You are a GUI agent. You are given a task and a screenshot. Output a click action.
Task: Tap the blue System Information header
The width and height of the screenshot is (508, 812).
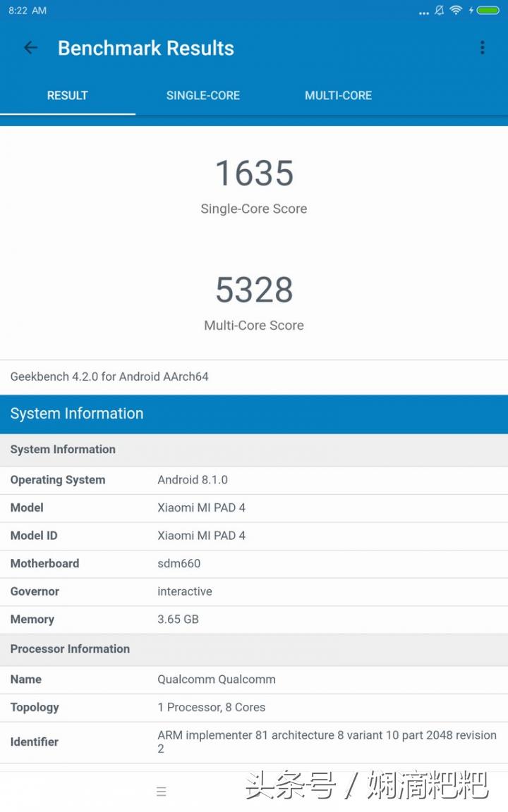click(x=254, y=414)
